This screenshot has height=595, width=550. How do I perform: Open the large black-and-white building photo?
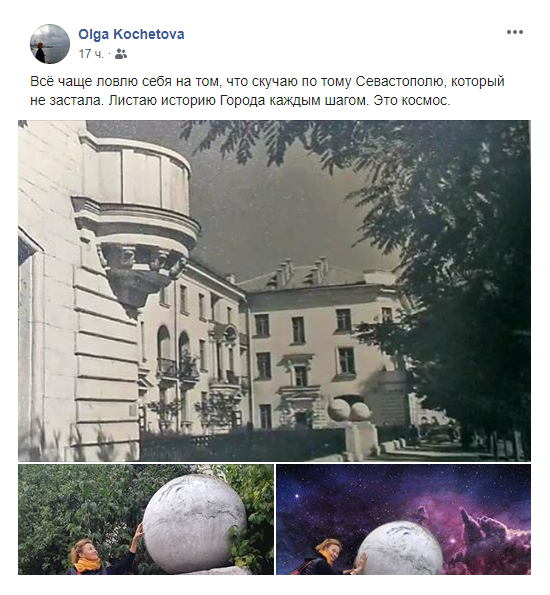[x=274, y=291]
